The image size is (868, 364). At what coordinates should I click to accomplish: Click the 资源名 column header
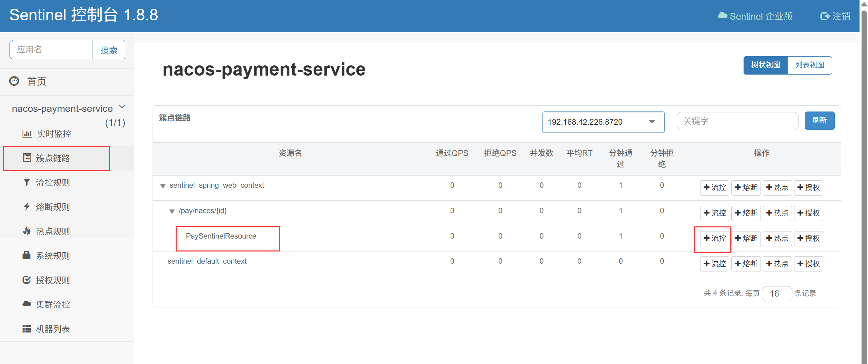tap(290, 153)
